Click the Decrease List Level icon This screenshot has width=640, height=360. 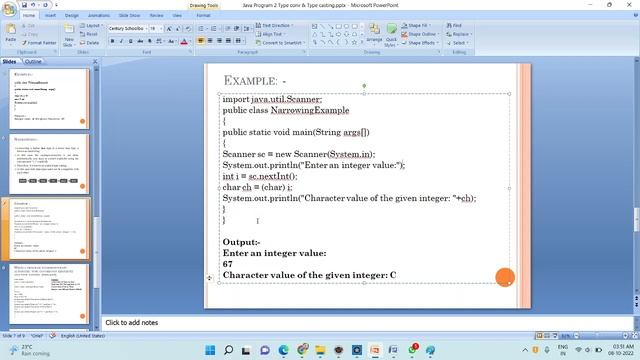pyautogui.click(x=228, y=29)
